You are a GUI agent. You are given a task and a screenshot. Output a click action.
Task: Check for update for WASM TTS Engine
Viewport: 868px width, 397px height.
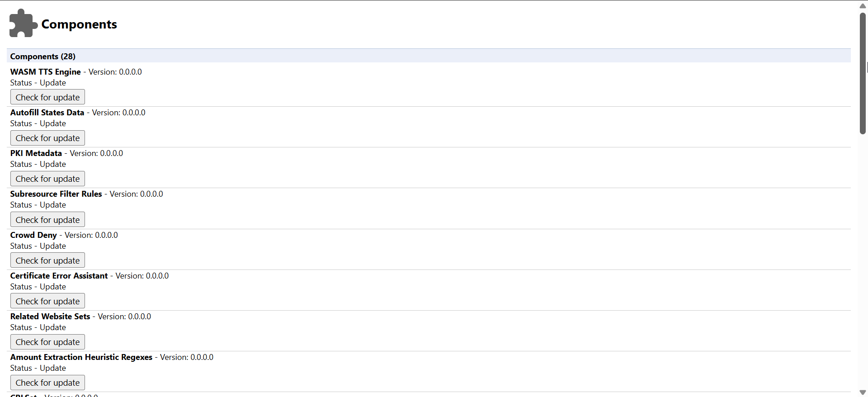tap(47, 97)
